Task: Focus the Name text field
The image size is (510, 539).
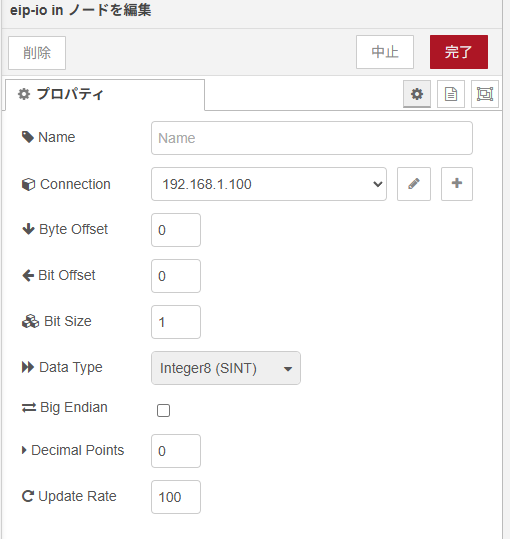Action: [312, 138]
